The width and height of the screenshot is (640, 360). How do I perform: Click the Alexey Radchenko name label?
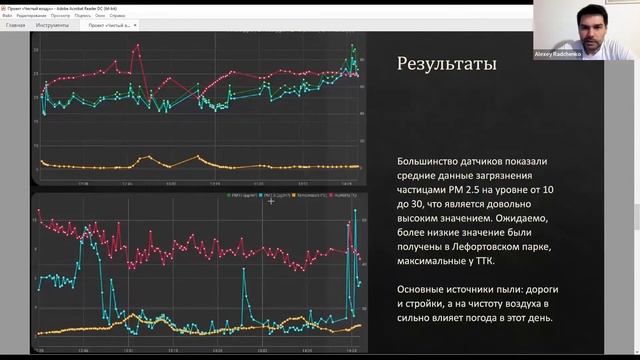558,54
